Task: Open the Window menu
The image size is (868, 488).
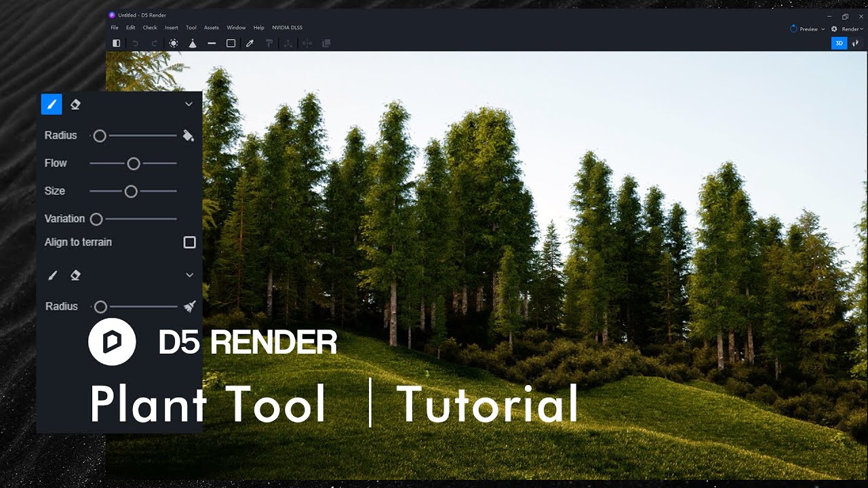Action: coord(236,28)
